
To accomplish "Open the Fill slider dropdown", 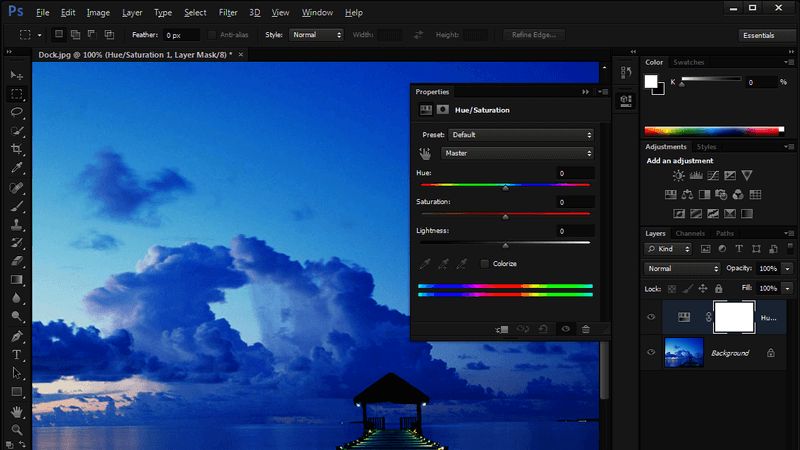I will (788, 288).
